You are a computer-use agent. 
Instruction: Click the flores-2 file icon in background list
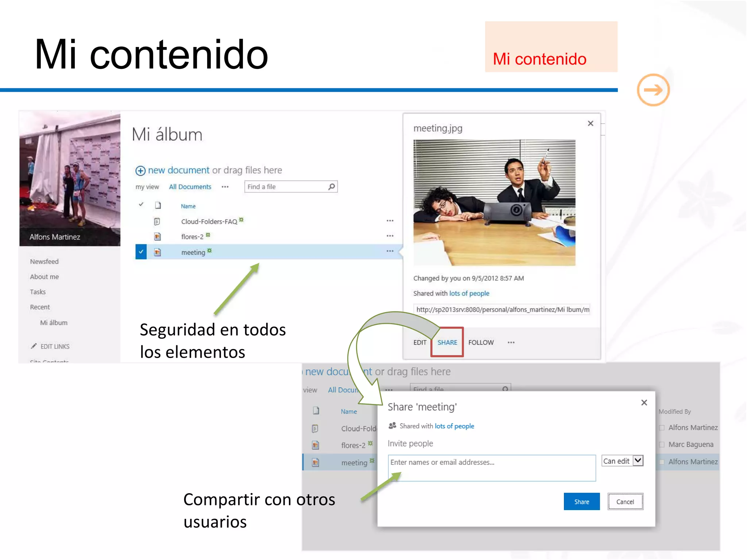coord(316,445)
